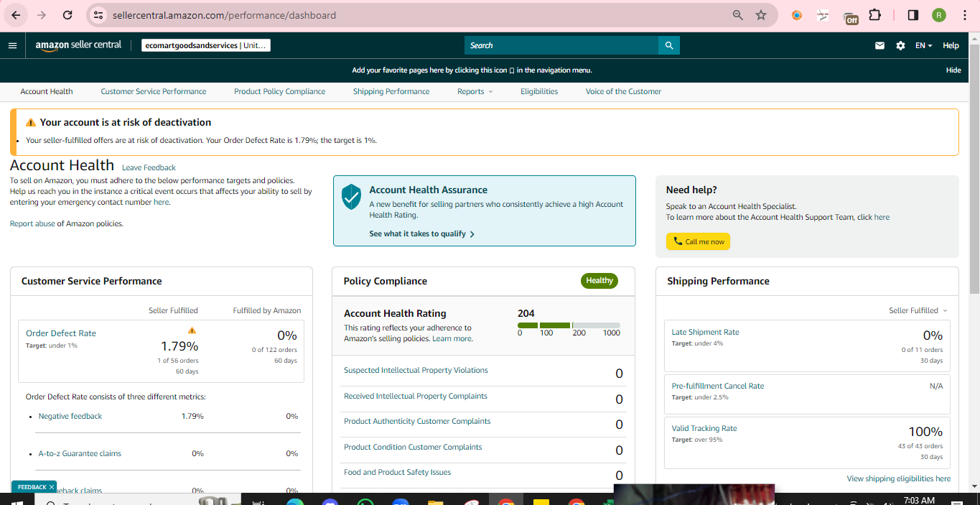Open Suspected Intellectual Property Violations
980x505 pixels.
pyautogui.click(x=416, y=370)
